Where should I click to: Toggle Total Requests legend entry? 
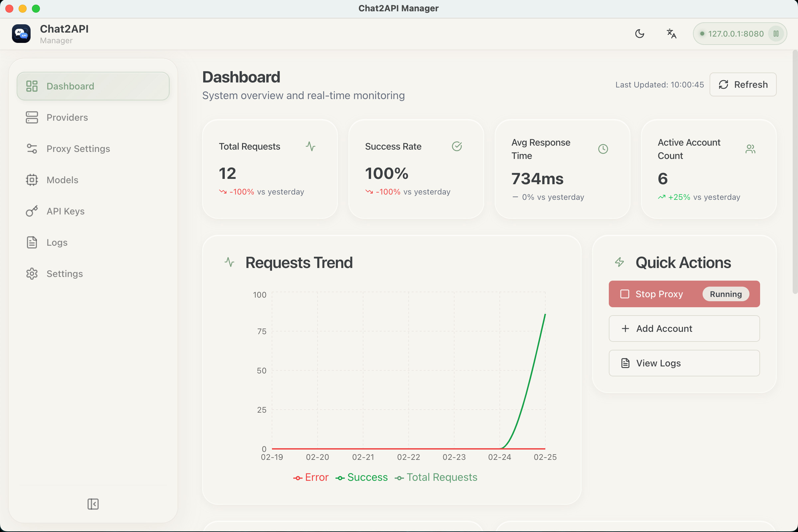436,477
